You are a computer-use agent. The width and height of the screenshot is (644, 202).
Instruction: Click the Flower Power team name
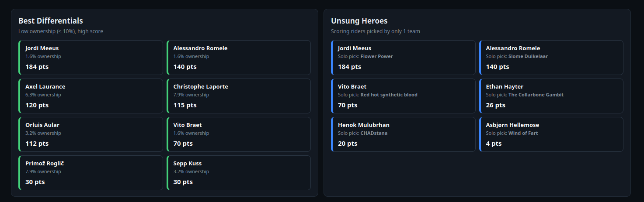(376, 56)
